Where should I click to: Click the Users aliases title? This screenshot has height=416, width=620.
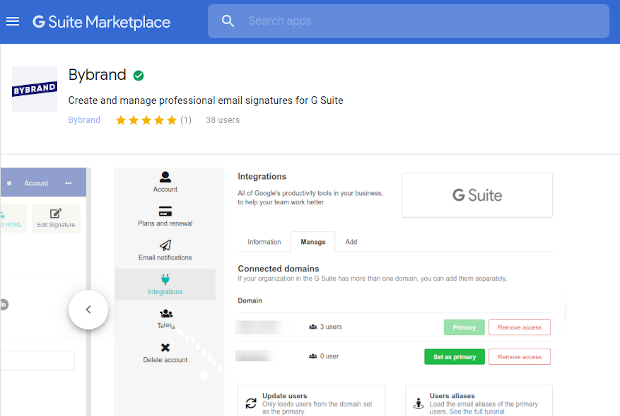pos(452,396)
